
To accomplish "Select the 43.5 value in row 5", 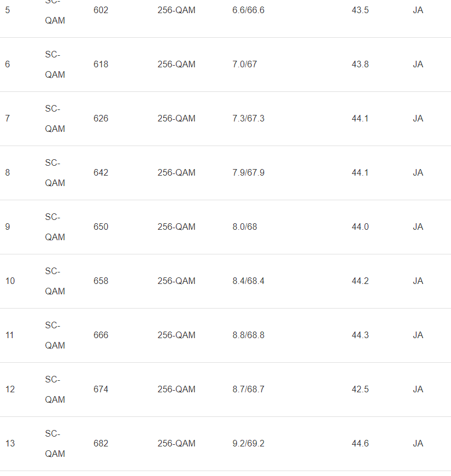I will tap(360, 10).
